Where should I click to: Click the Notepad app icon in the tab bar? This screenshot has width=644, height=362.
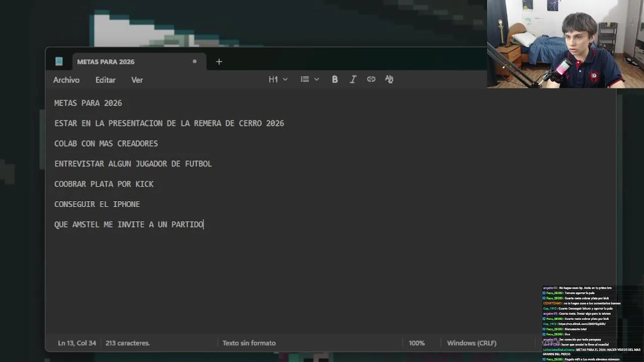point(59,61)
